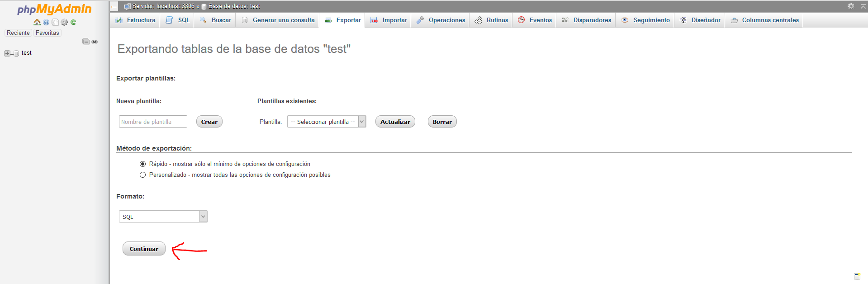
Task: Collapse all navigation tree minus icon
Action: click(x=86, y=42)
